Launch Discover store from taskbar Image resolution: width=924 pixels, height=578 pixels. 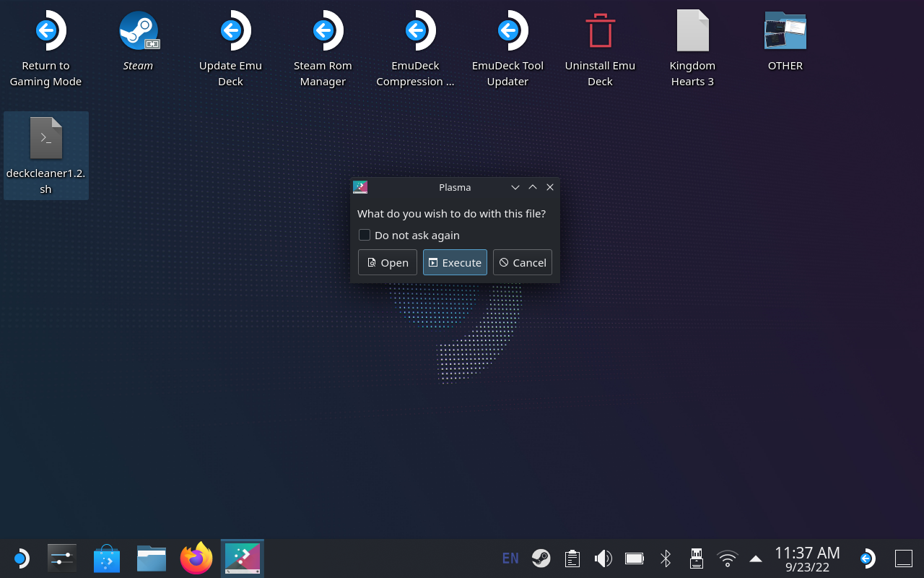point(107,558)
